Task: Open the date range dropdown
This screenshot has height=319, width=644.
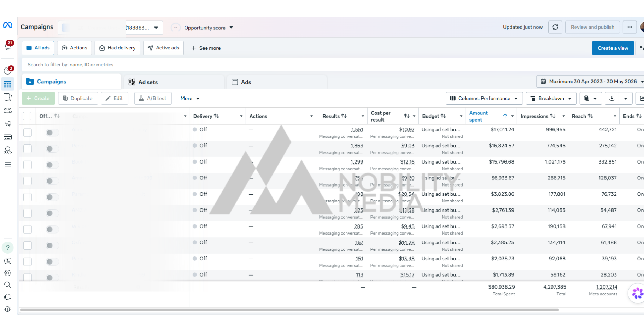Action: (x=590, y=82)
